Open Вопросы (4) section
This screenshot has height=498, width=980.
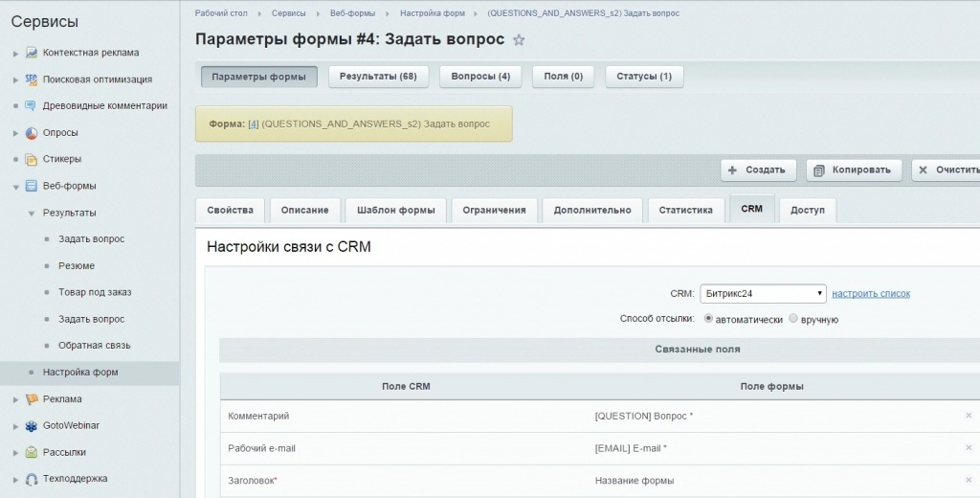pos(480,77)
